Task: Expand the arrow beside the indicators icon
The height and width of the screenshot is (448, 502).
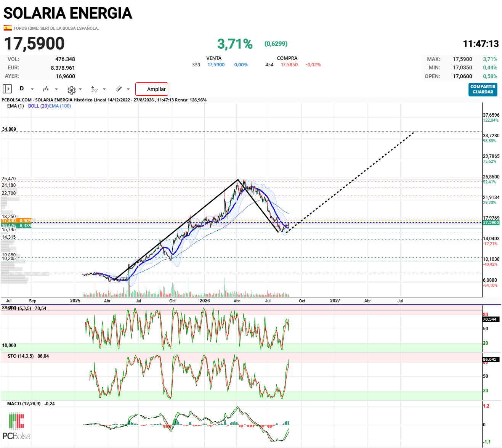Action: (104, 89)
